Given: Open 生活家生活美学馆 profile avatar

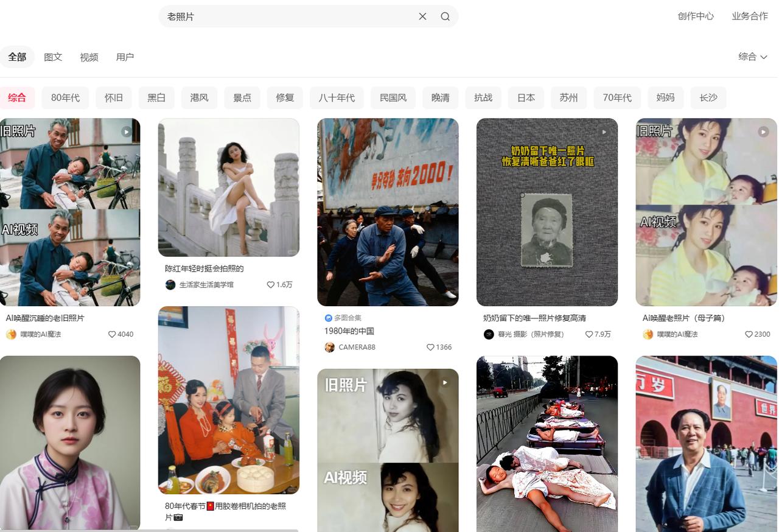Looking at the screenshot, I should coord(170,285).
